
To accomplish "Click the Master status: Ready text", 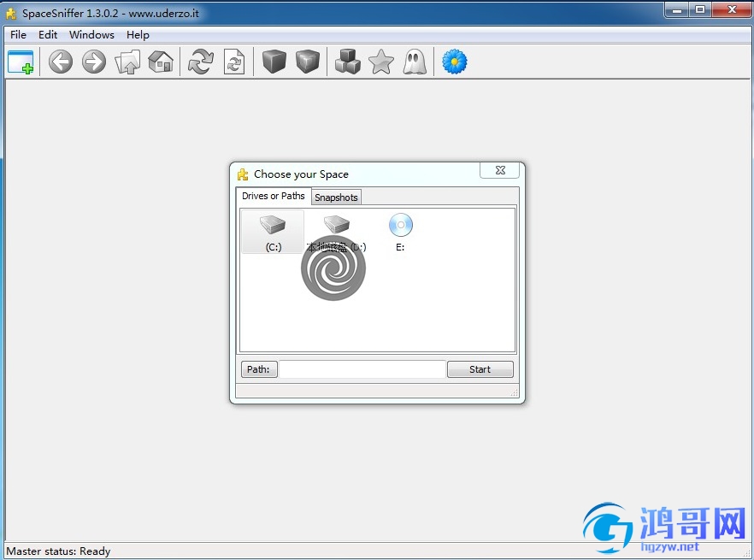I will coord(58,551).
